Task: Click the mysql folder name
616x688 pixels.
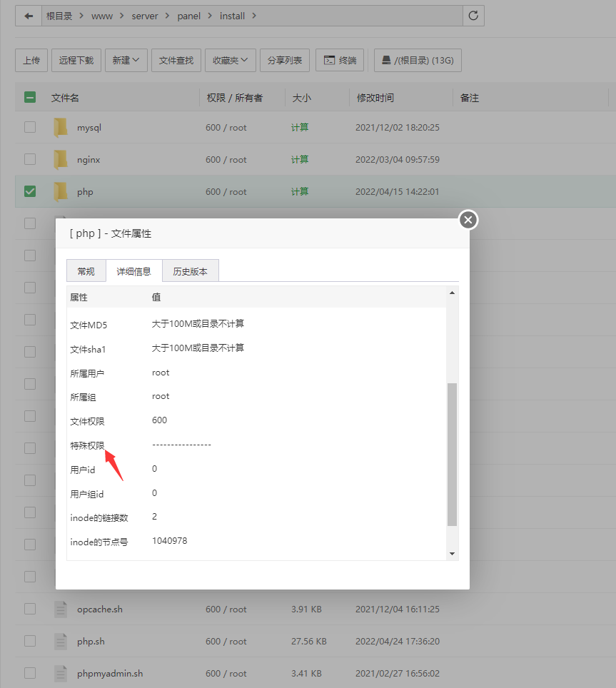Action: click(89, 128)
